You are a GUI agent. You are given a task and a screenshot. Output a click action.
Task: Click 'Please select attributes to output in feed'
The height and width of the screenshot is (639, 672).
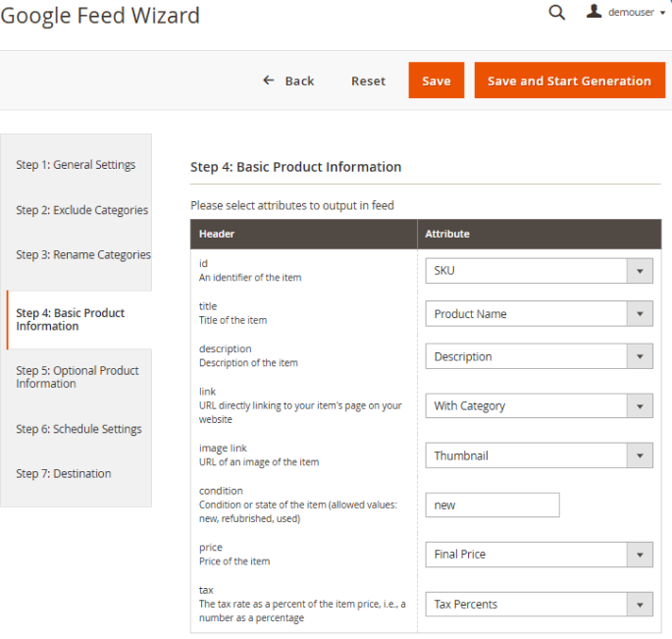pyautogui.click(x=292, y=206)
